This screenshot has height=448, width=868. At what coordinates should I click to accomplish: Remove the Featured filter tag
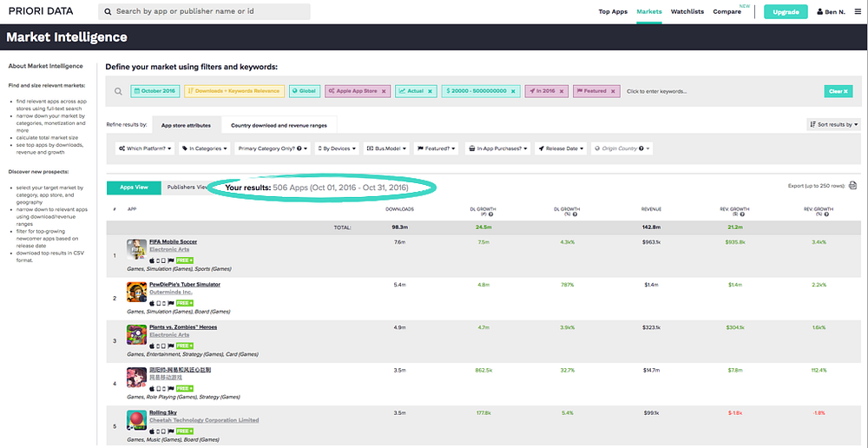click(x=613, y=91)
